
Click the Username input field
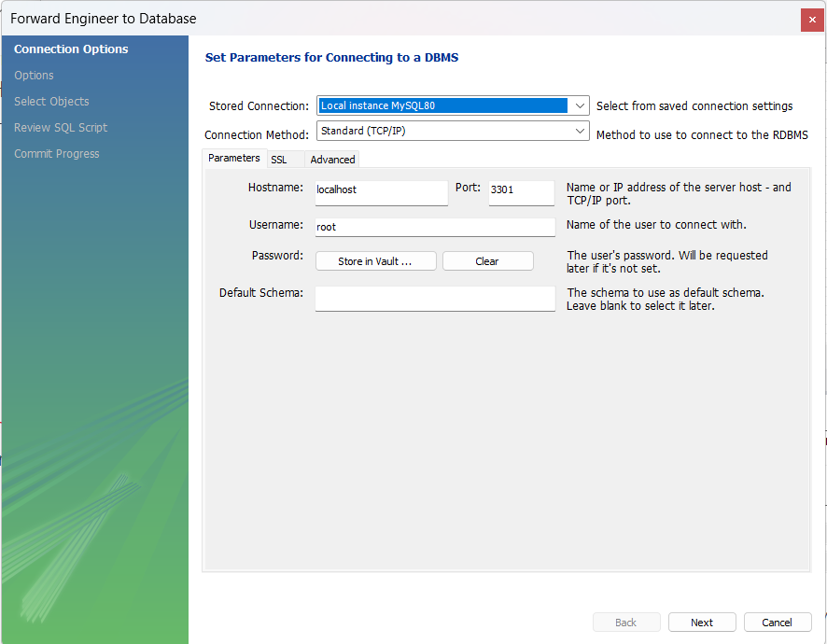pyautogui.click(x=435, y=228)
